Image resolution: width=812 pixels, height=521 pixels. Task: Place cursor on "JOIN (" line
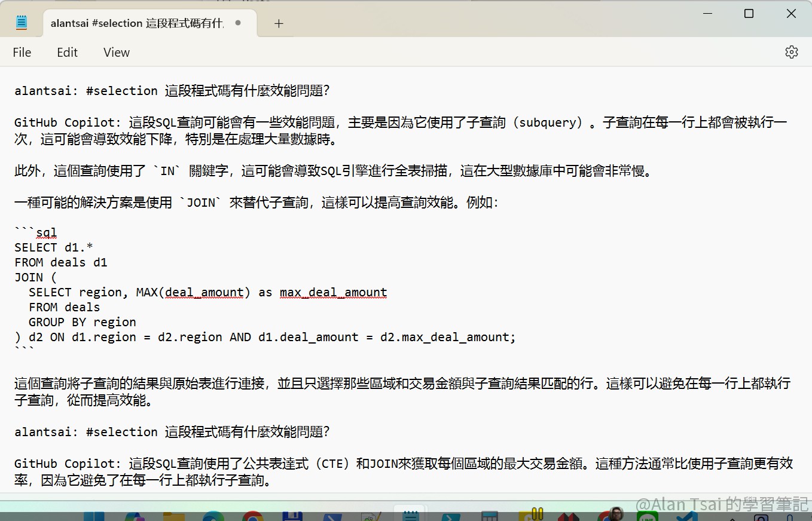[36, 277]
